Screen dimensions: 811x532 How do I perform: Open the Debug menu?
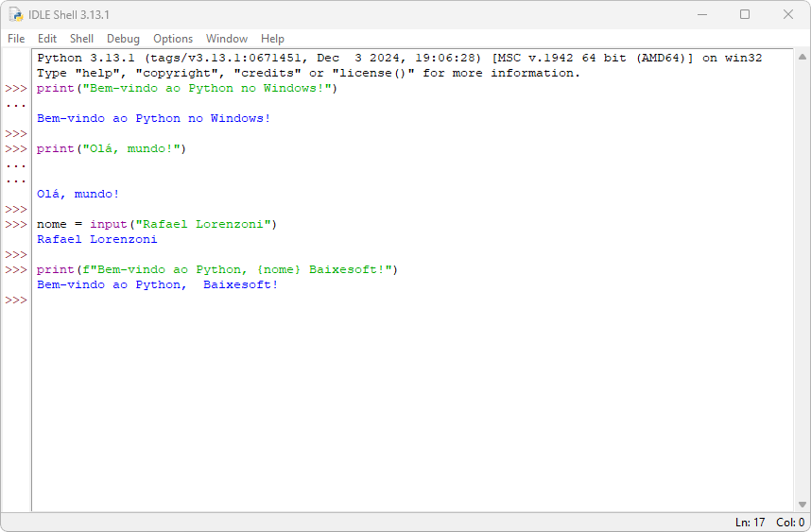[x=123, y=39]
